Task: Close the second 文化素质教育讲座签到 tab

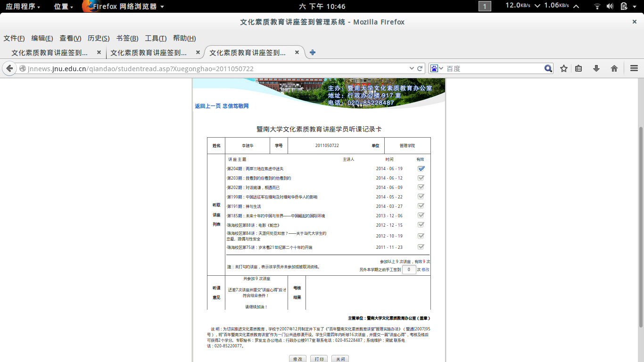Action: tap(198, 52)
